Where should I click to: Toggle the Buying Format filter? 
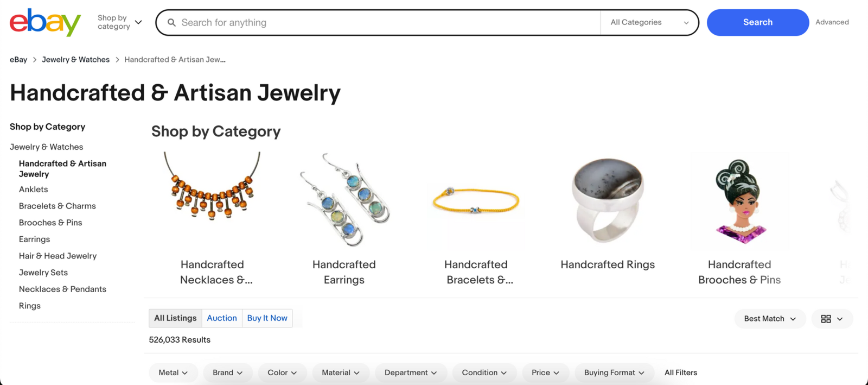point(614,373)
